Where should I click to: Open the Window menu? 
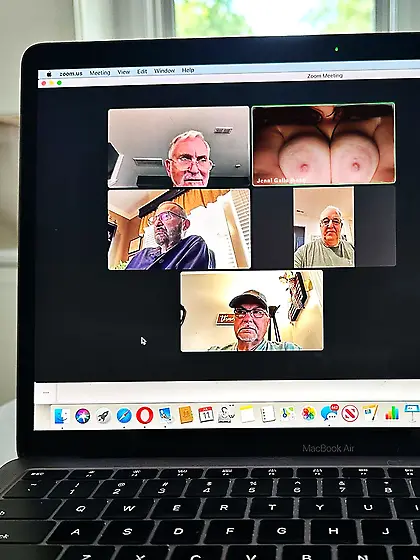(x=164, y=71)
